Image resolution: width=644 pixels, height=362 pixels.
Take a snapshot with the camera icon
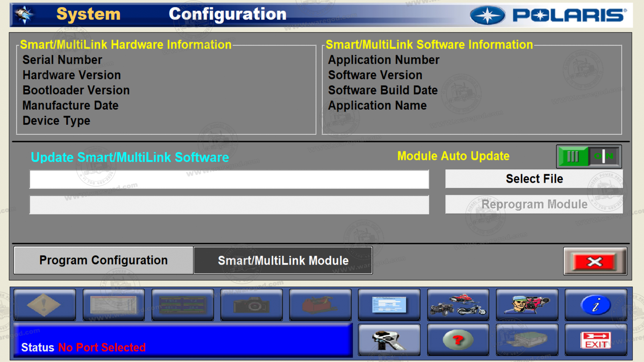[x=252, y=305]
